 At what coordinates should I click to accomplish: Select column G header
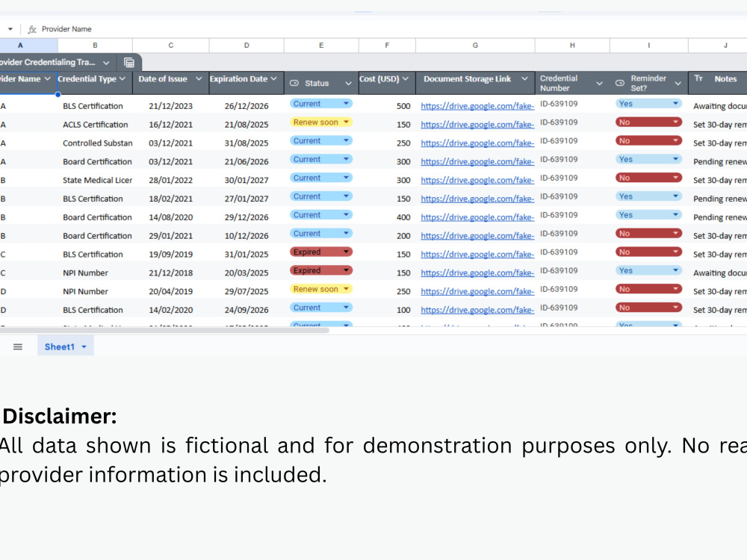[475, 46]
